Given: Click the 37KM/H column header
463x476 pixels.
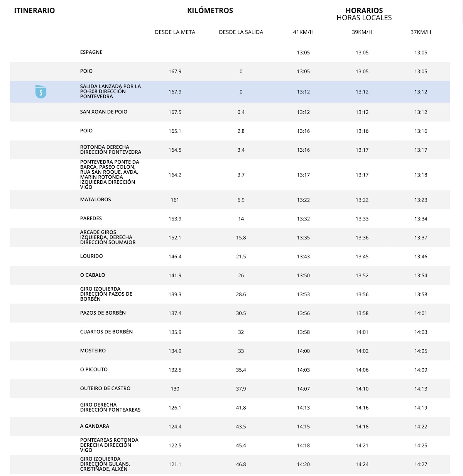Looking at the screenshot, I should [x=421, y=32].
